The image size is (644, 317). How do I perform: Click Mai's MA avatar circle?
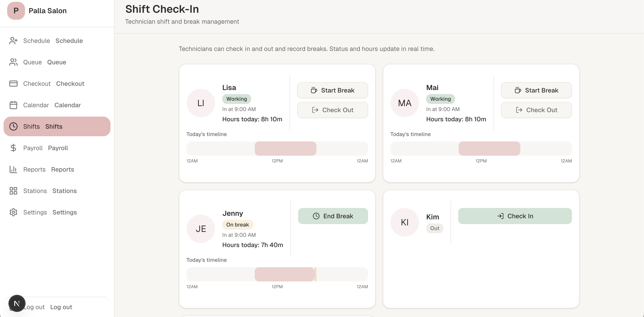405,103
